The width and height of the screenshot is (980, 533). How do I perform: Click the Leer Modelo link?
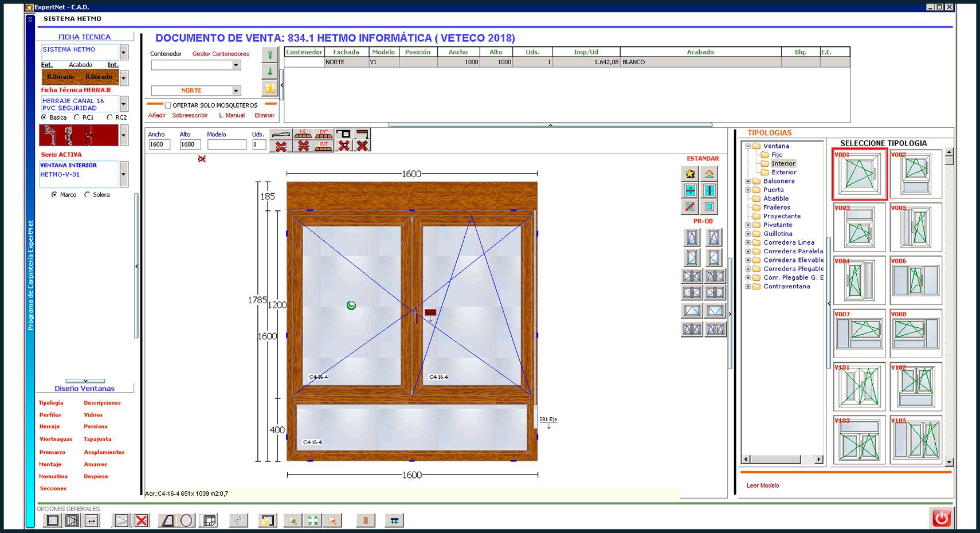pos(762,485)
